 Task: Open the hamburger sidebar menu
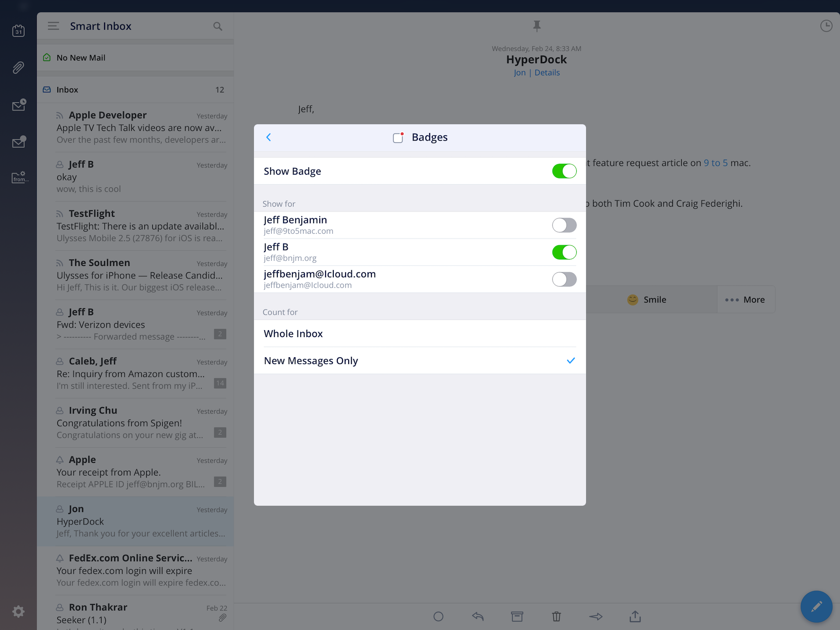[x=53, y=26]
